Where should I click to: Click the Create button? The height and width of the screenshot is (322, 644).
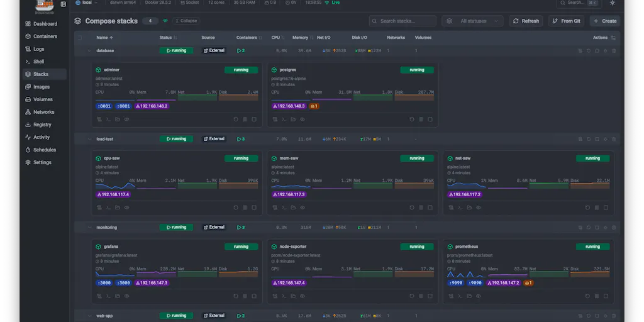[x=605, y=21]
